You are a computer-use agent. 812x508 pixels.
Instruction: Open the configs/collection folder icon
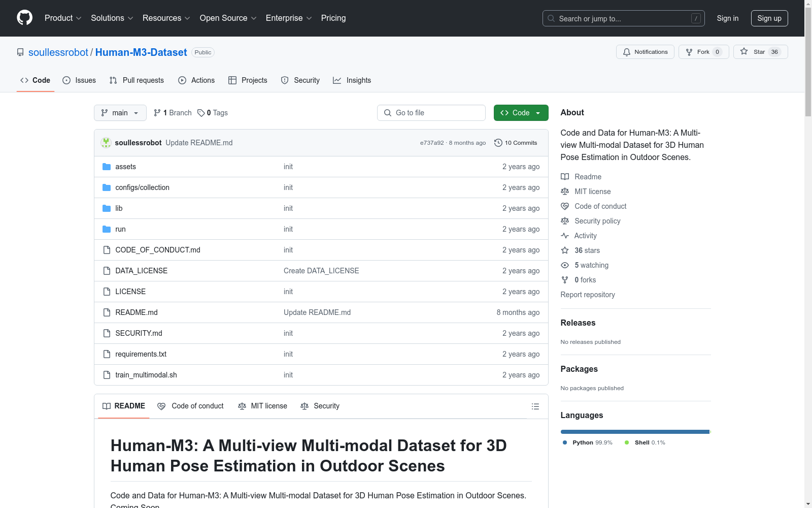[107, 187]
